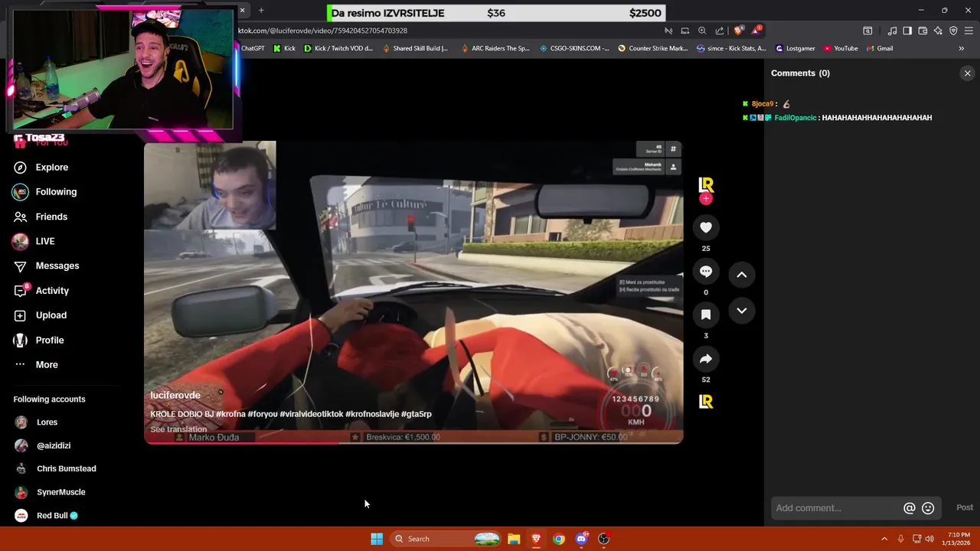Open Red Bull verified account
The image size is (980, 551).
pos(52,516)
